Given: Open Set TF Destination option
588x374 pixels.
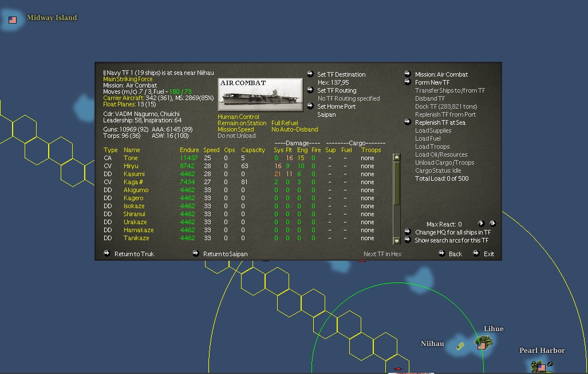Looking at the screenshot, I should pos(341,74).
